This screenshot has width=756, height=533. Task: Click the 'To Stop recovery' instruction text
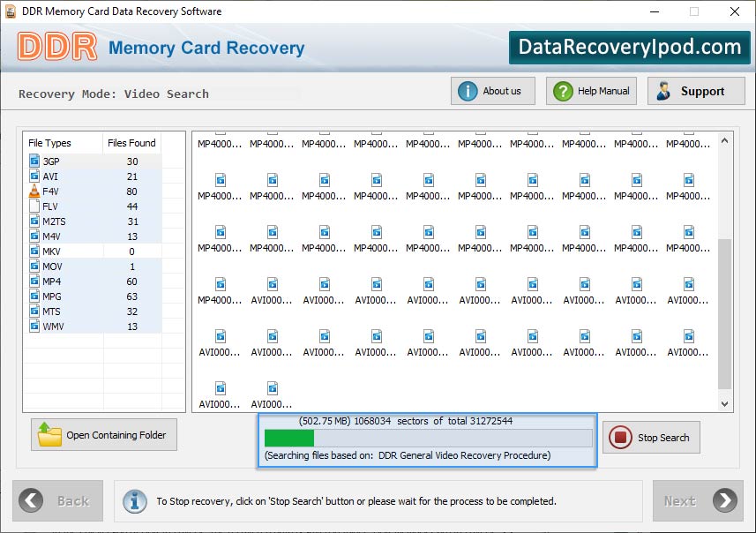point(356,501)
